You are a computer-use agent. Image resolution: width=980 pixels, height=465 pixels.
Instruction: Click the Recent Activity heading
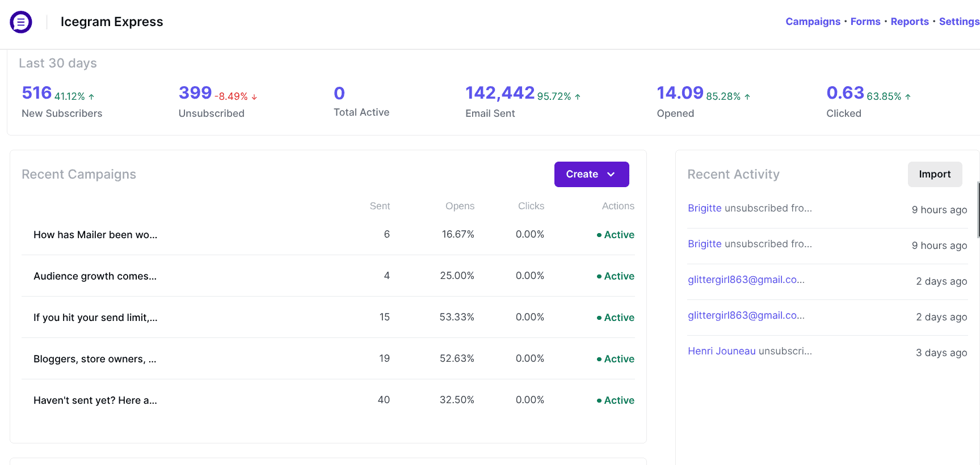pos(733,174)
